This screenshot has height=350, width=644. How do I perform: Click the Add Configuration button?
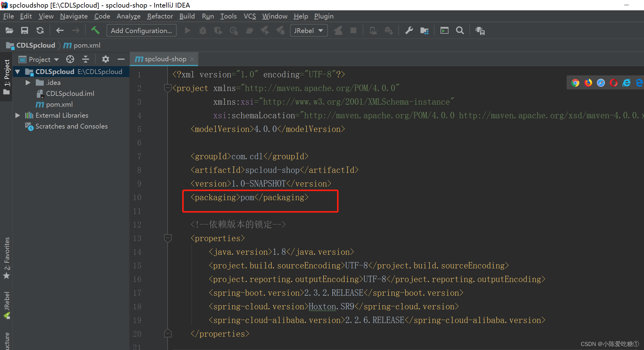click(141, 30)
